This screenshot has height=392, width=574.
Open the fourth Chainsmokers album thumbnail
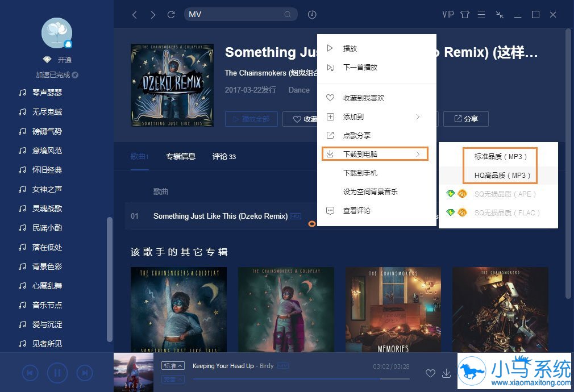coord(501,310)
